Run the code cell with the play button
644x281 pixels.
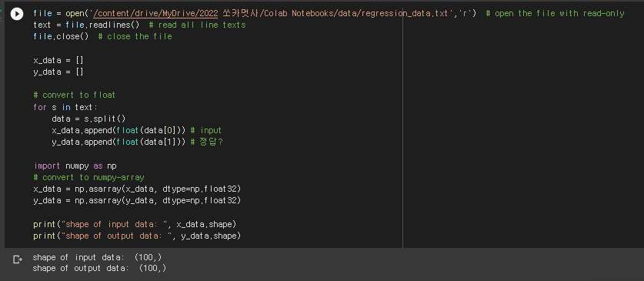pos(16,14)
